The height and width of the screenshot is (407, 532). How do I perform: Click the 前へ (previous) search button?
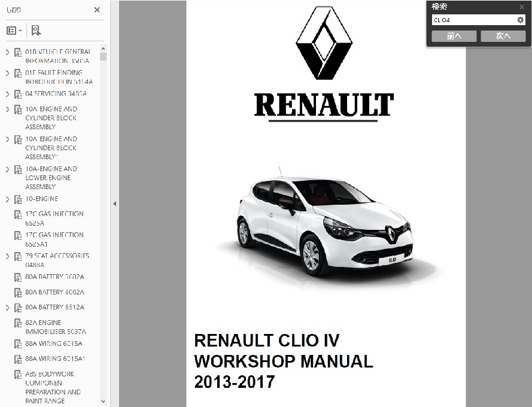454,36
